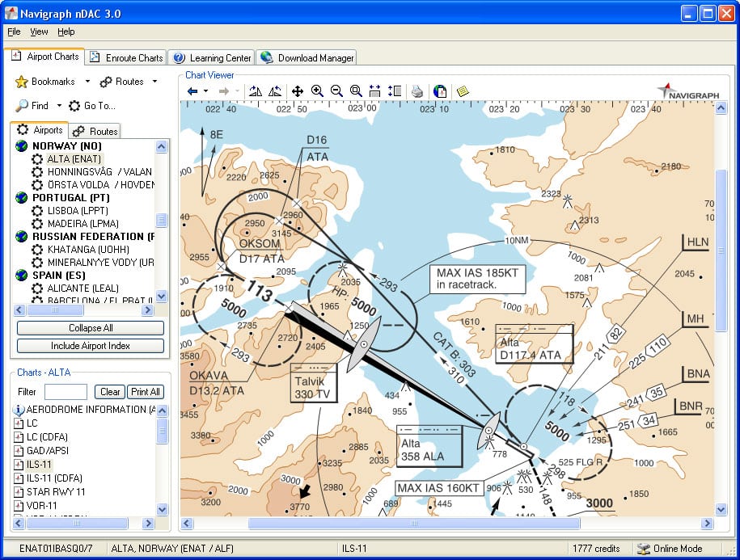Click the zoom in magnifier icon
This screenshot has height=560, width=740.
(x=317, y=91)
